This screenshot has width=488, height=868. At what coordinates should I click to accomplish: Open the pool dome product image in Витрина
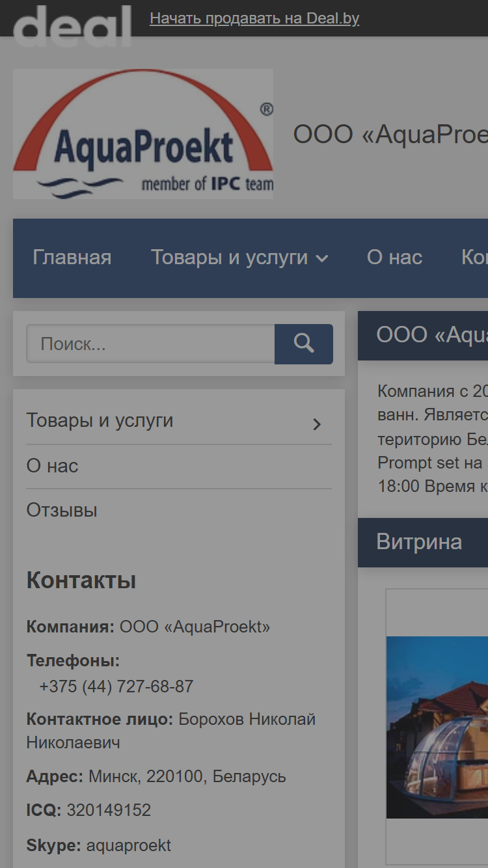pyautogui.click(x=437, y=727)
